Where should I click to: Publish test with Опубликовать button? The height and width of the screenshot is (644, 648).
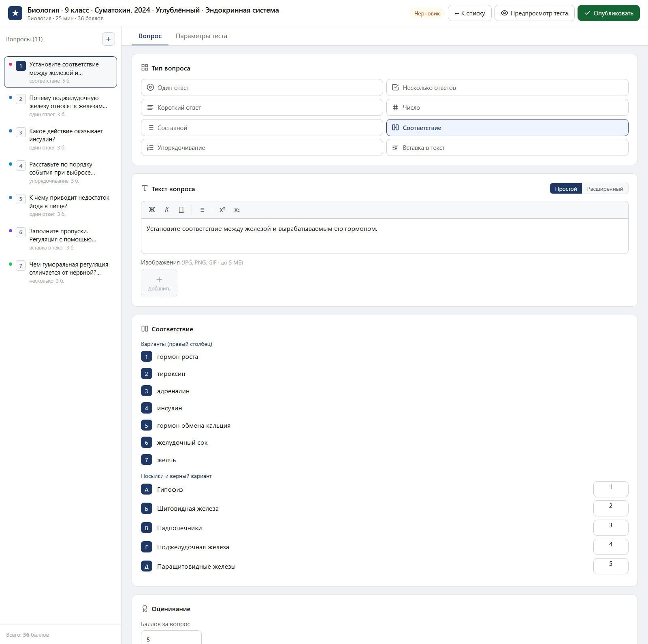pos(608,13)
